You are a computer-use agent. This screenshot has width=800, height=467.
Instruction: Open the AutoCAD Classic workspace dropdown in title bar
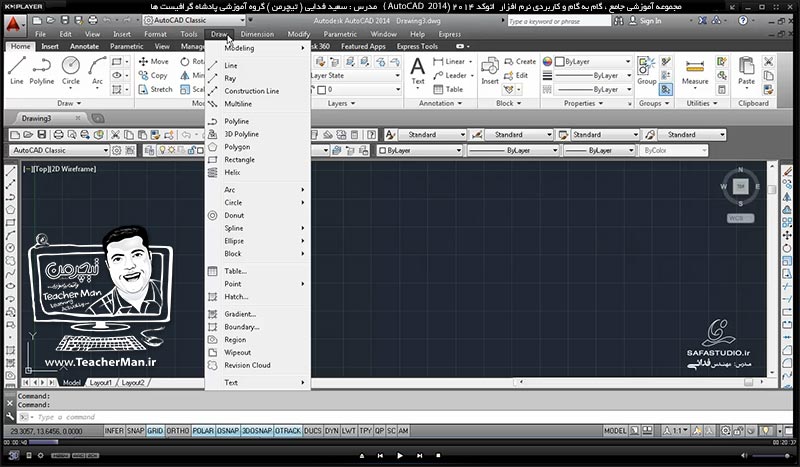194,20
